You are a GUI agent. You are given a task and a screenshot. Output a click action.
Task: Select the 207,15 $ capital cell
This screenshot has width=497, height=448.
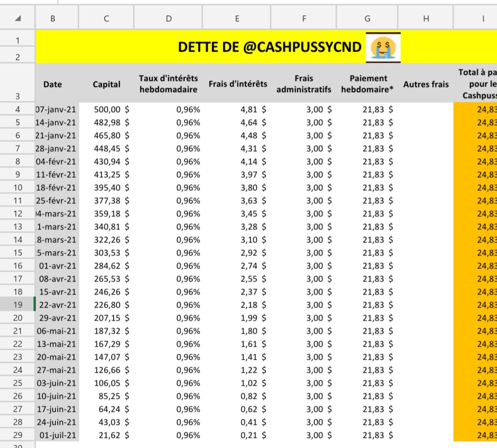(x=107, y=318)
